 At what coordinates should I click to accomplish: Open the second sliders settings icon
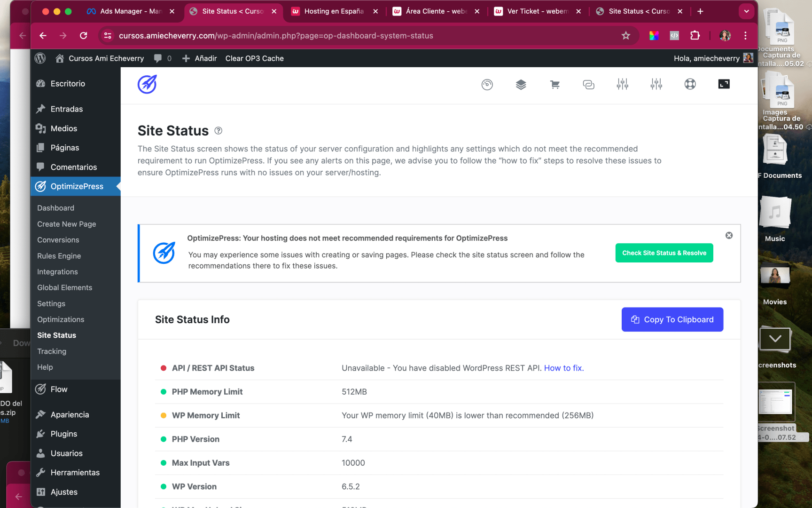[x=656, y=84]
